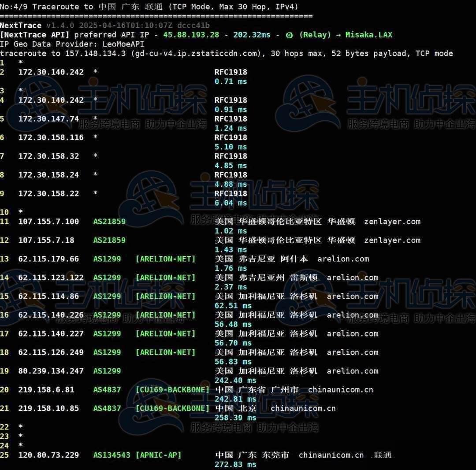Click the 272.83 ms latency value
The width and height of the screenshot is (476, 470).
[235, 464]
